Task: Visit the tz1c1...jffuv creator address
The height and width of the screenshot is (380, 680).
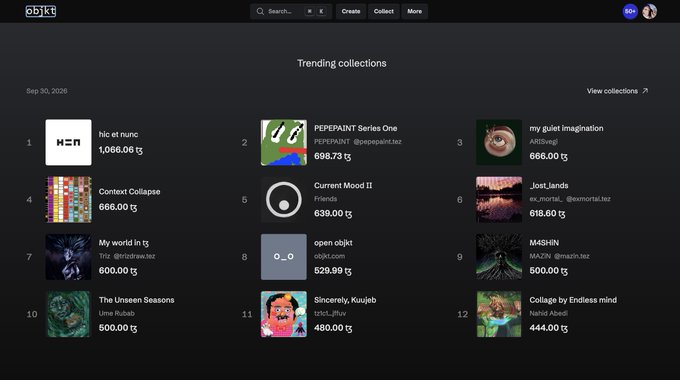Action: (x=330, y=314)
